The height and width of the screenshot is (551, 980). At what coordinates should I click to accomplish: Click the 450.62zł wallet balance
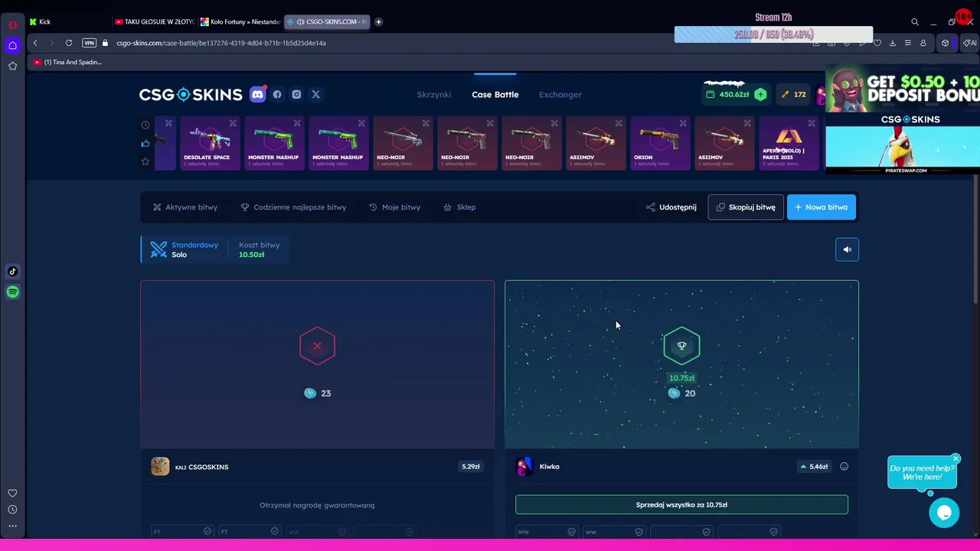(x=727, y=94)
